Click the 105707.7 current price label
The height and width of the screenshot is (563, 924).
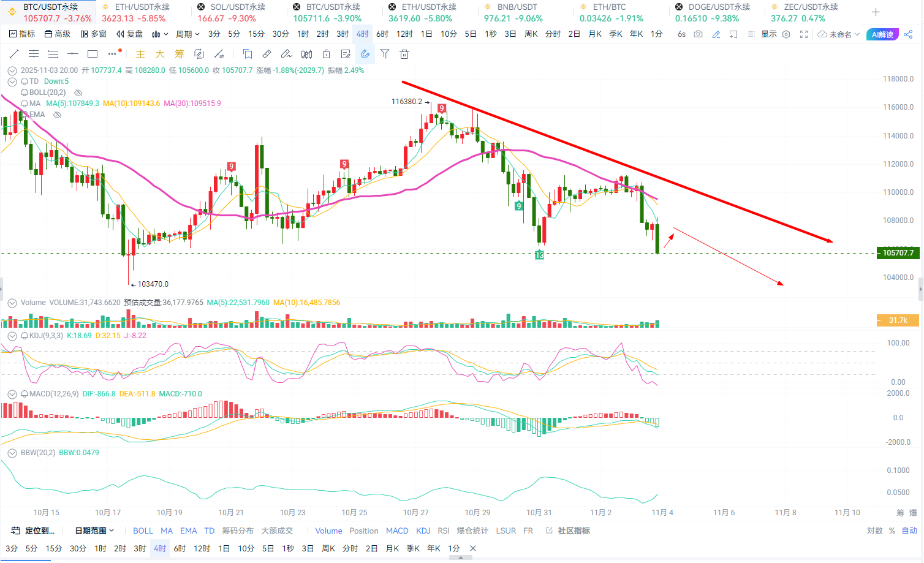[898, 253]
